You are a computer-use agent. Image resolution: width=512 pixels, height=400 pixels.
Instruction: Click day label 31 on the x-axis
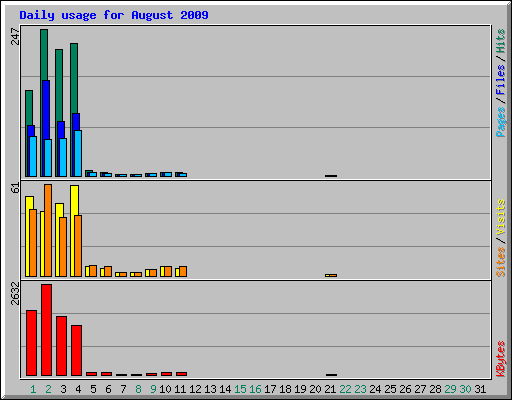480,389
